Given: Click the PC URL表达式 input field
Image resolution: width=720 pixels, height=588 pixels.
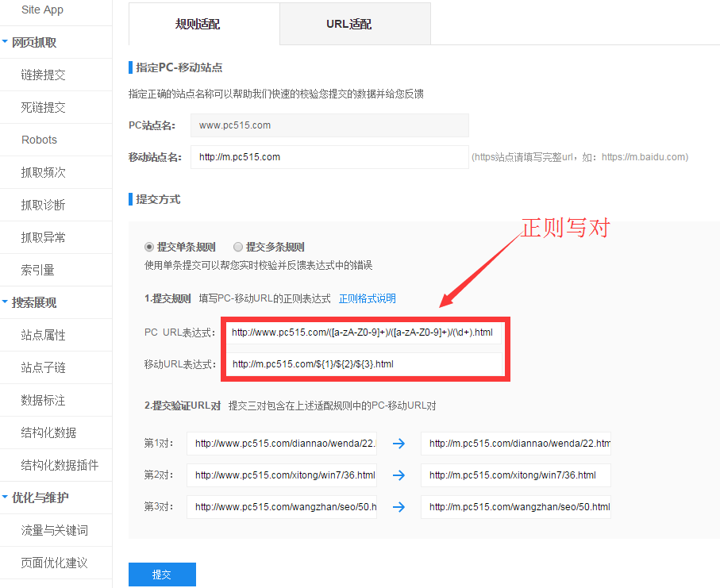Looking at the screenshot, I should pyautogui.click(x=365, y=332).
